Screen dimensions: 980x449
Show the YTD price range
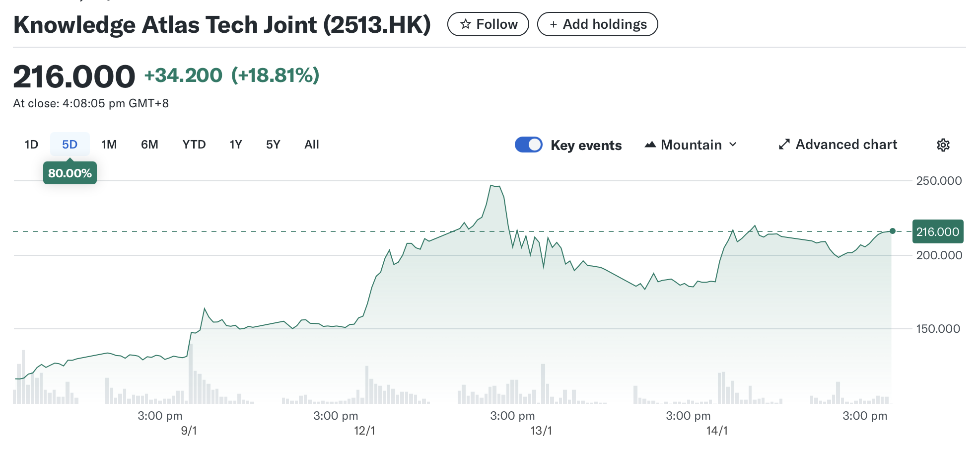tap(194, 145)
